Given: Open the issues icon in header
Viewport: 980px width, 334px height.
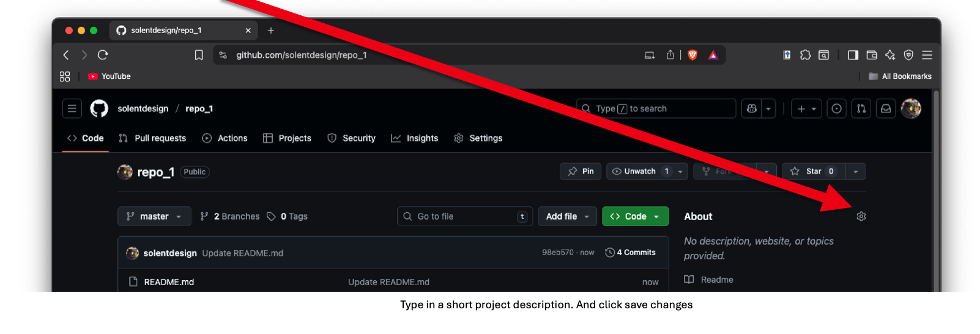Looking at the screenshot, I should click(836, 108).
